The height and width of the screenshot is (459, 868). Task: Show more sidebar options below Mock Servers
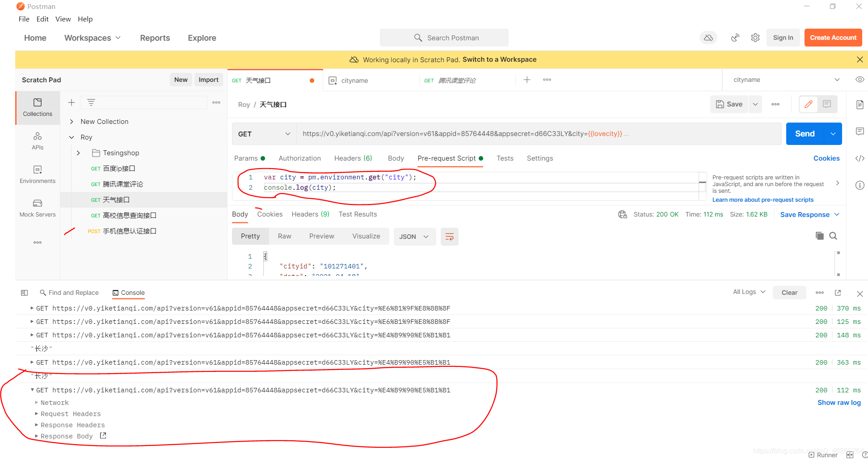pyautogui.click(x=38, y=242)
